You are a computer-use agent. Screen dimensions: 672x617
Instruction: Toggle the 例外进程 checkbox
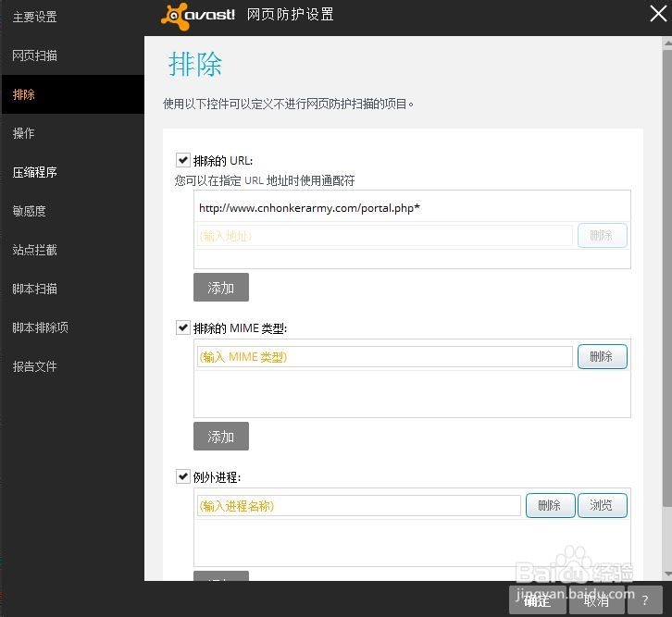coord(183,476)
